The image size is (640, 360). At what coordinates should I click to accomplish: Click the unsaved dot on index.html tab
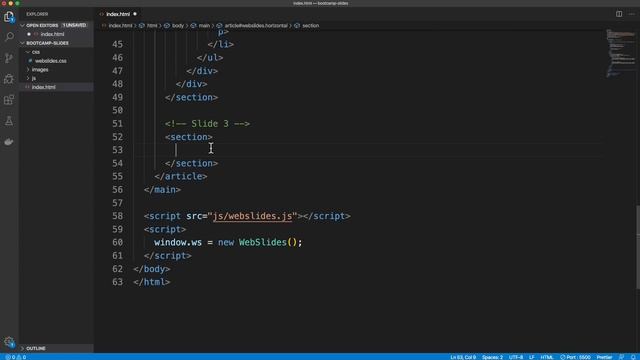pyautogui.click(x=135, y=14)
